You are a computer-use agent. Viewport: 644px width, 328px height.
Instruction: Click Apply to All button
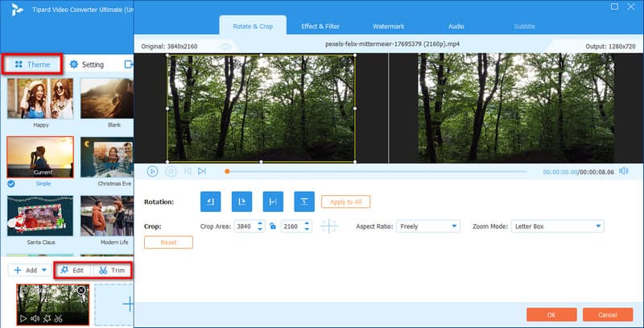pos(346,201)
